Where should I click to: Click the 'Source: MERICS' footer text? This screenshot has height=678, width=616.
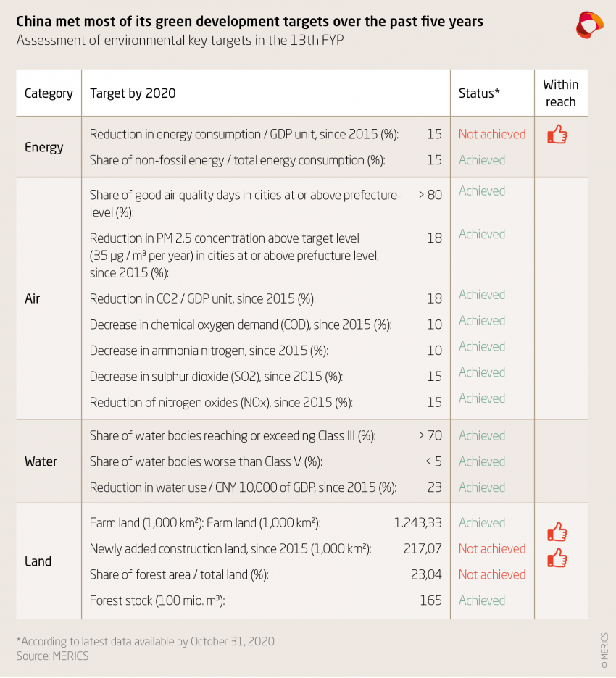(x=53, y=656)
